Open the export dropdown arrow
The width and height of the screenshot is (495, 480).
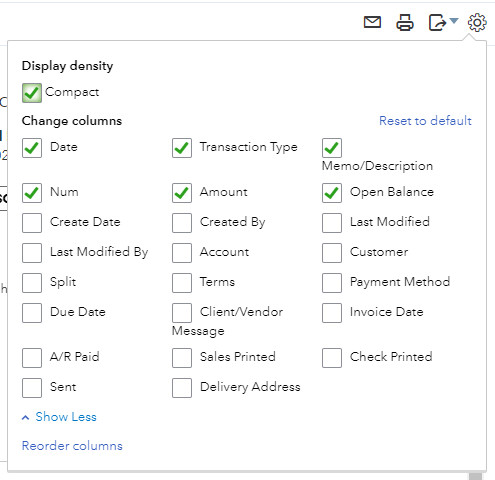point(454,21)
